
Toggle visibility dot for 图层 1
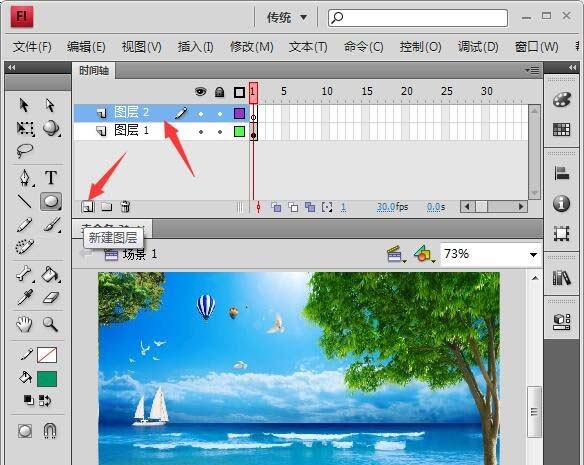201,132
